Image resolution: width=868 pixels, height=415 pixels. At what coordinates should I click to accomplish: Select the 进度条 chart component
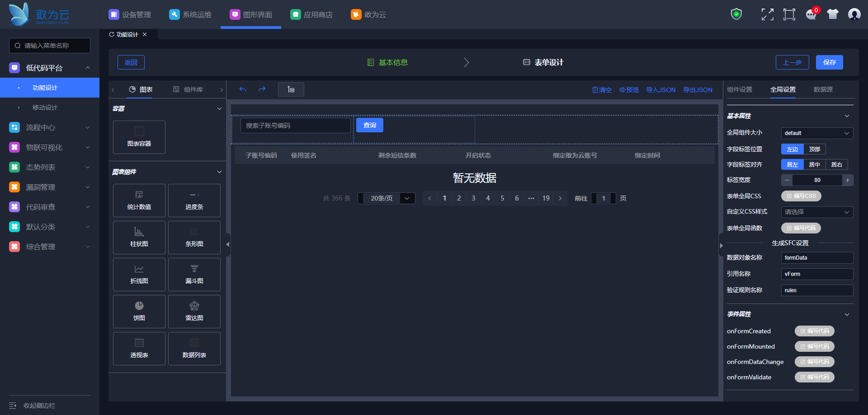(x=194, y=201)
